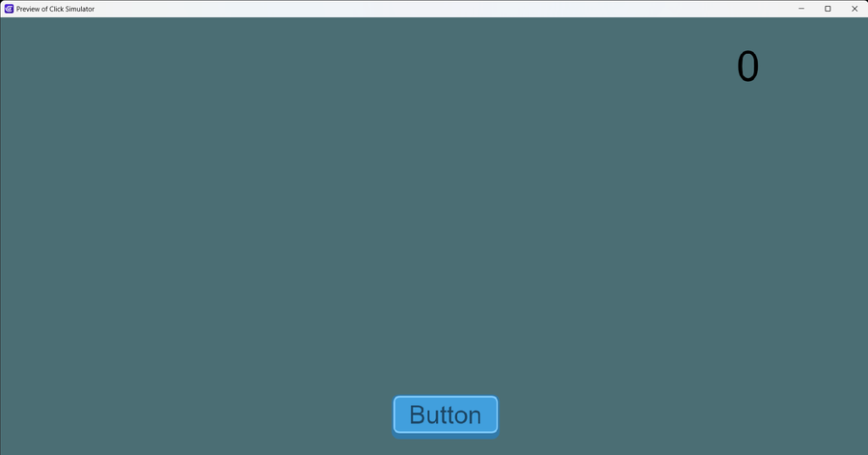This screenshot has height=455, width=868.
Task: Open the window menu via GDevelop title icon
Action: (9, 9)
